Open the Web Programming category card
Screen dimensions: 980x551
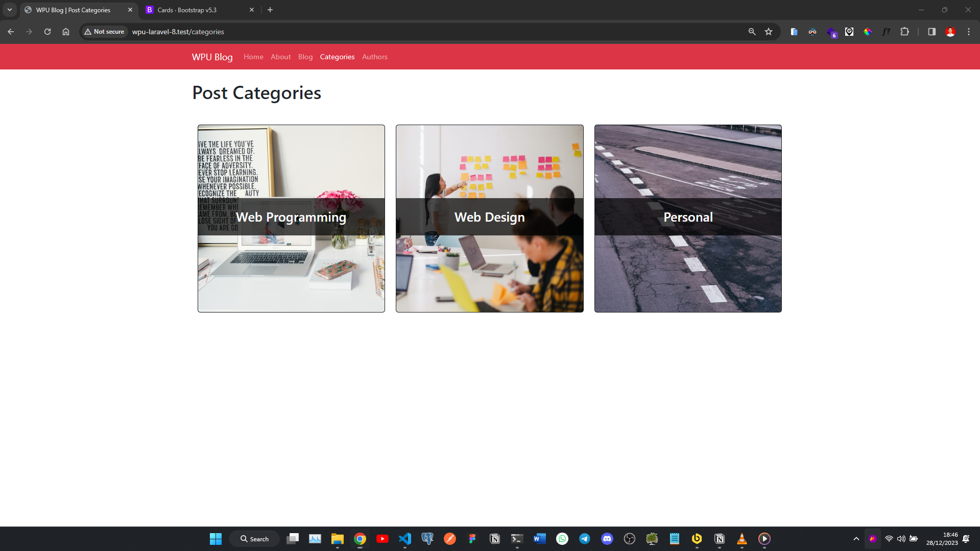291,218
